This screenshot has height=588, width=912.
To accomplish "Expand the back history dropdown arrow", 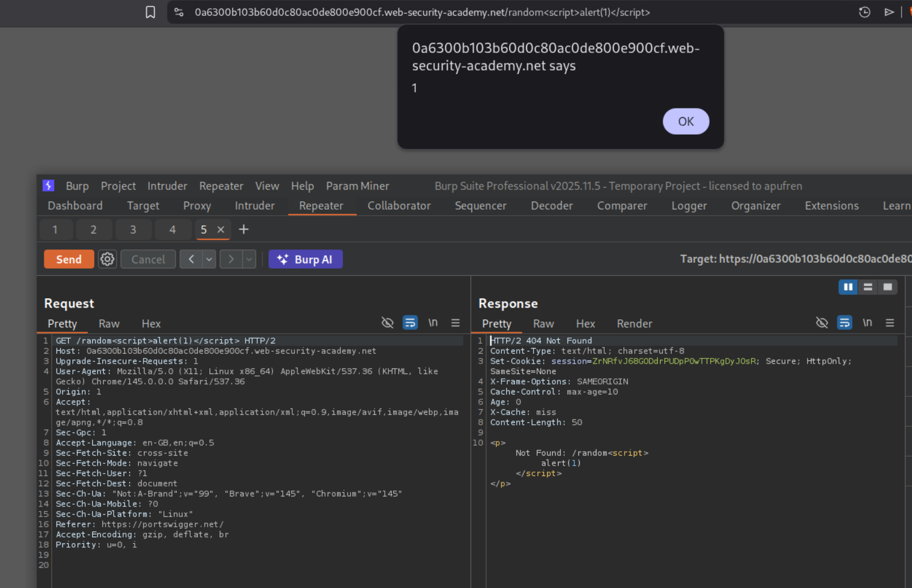I will coord(209,259).
